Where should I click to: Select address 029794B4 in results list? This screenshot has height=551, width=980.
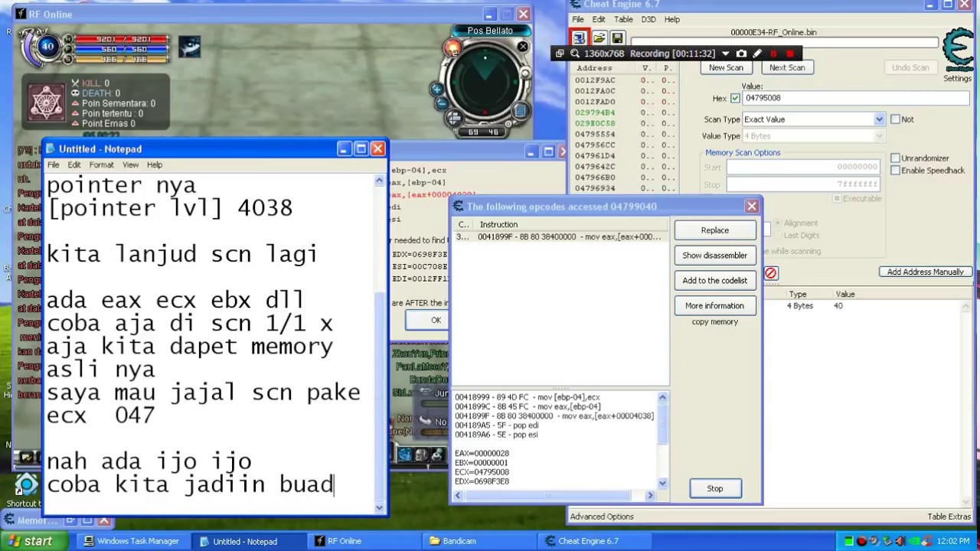[595, 112]
